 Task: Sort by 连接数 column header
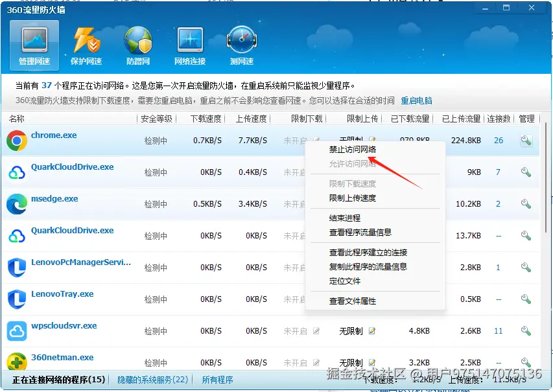click(x=499, y=119)
